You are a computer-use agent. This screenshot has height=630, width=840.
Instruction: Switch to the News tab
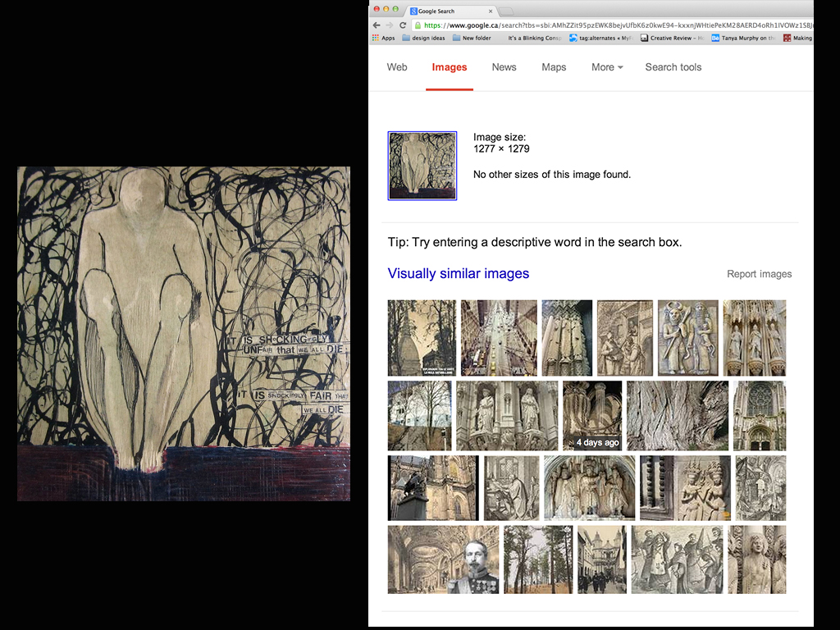click(504, 67)
